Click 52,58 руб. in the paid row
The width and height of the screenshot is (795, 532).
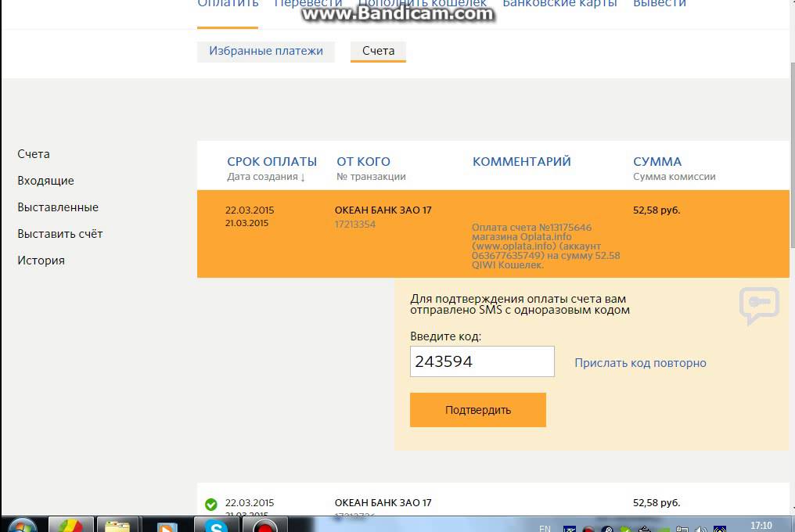[657, 503]
